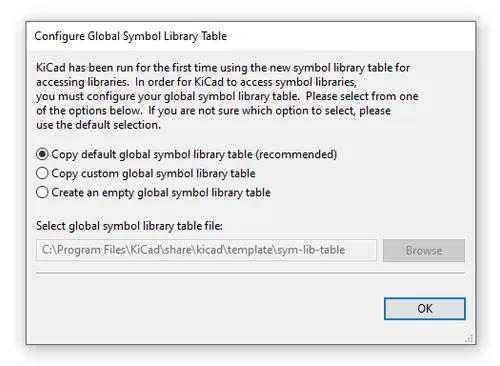Image resolution: width=500 pixels, height=366 pixels.
Task: Click the 'use the default selection.' instruction text
Action: pos(98,125)
